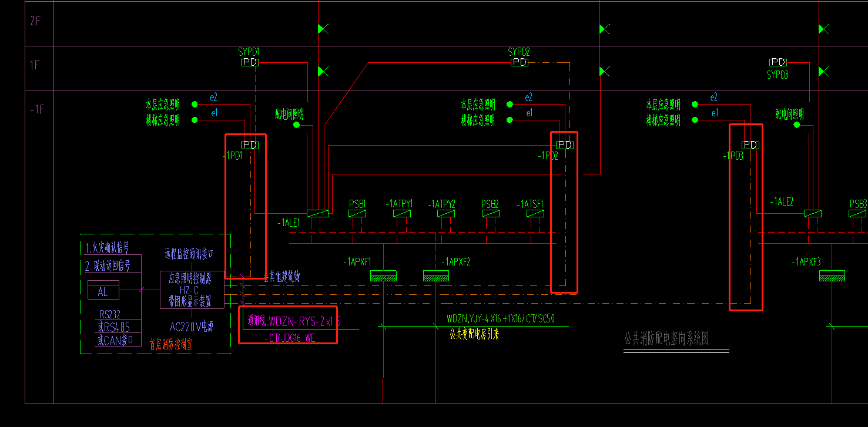The image size is (868, 427).
Task: Select the PSB1 box symbol
Action: click(x=357, y=214)
